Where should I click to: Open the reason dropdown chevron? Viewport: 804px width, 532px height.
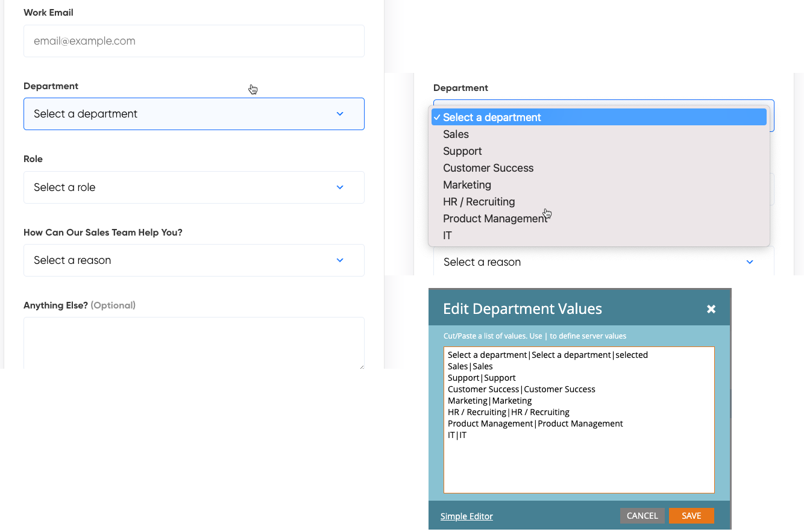point(339,260)
